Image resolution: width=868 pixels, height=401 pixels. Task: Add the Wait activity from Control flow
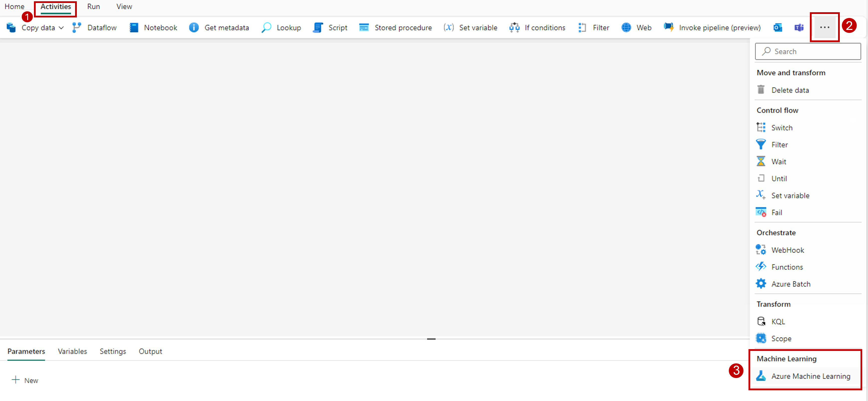(x=778, y=162)
